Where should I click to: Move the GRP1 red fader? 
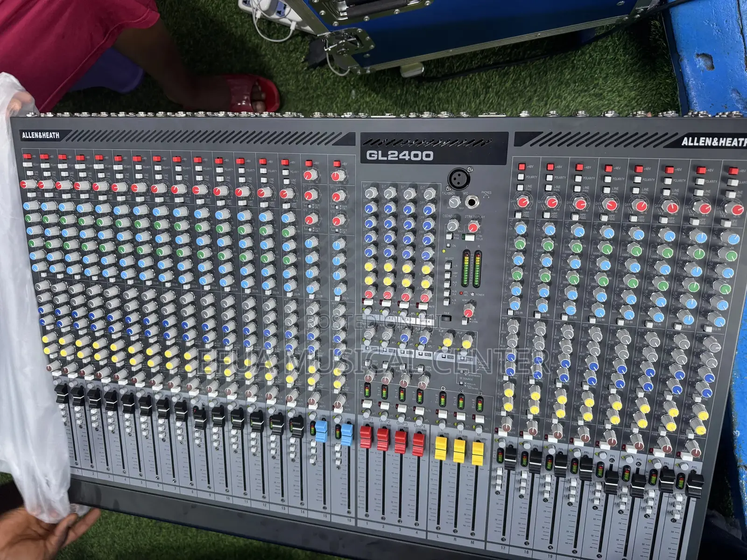[366, 437]
